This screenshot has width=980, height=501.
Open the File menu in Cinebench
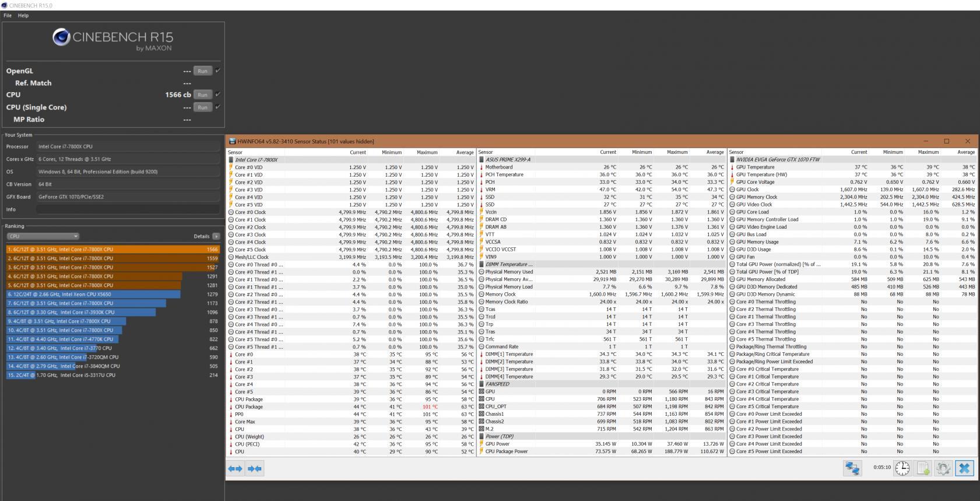pos(8,16)
